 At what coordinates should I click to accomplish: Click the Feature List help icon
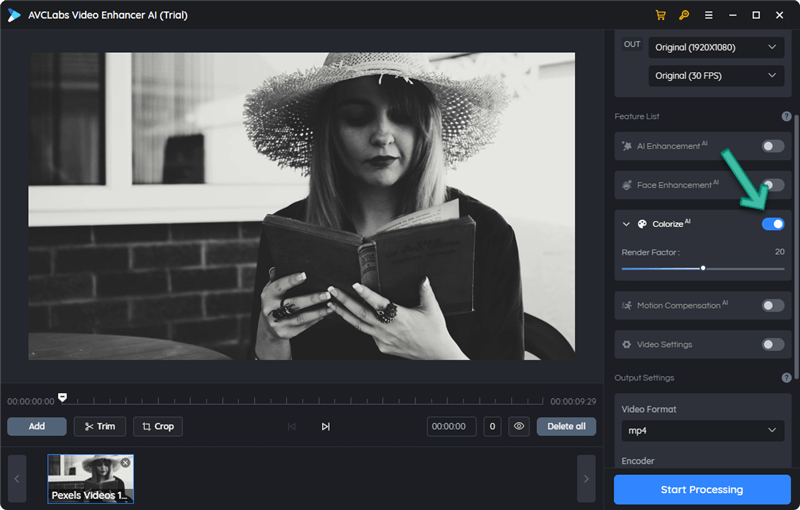(786, 116)
